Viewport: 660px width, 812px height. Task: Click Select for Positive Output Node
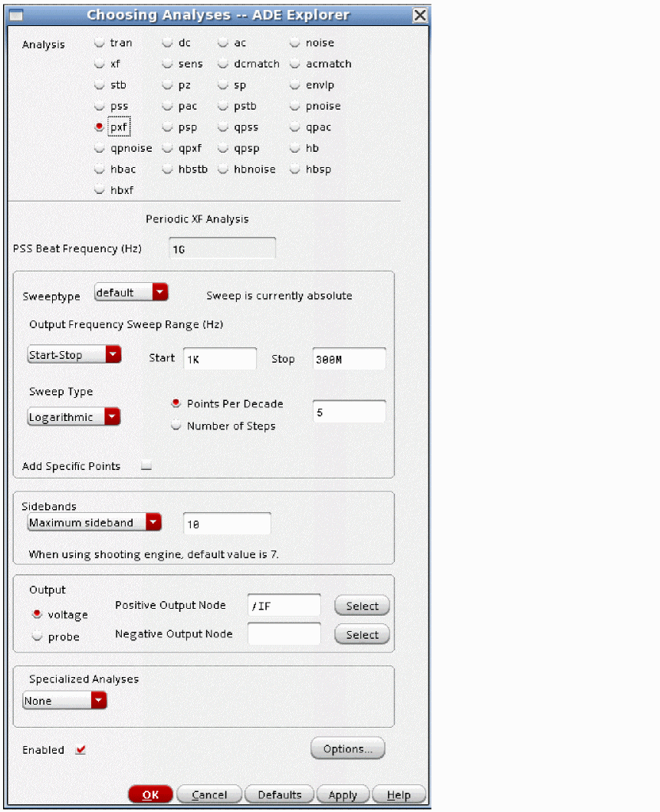(362, 606)
